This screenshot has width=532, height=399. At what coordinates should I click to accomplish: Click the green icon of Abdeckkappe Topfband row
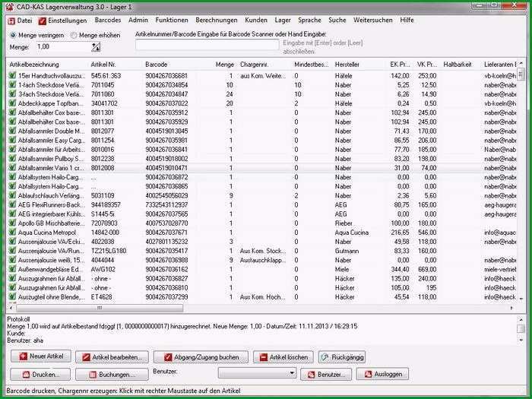tap(12, 103)
